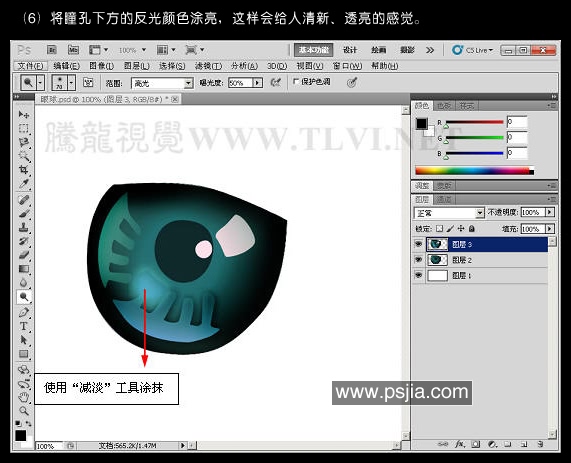
Task: Select the Gradient tool
Action: point(24,269)
